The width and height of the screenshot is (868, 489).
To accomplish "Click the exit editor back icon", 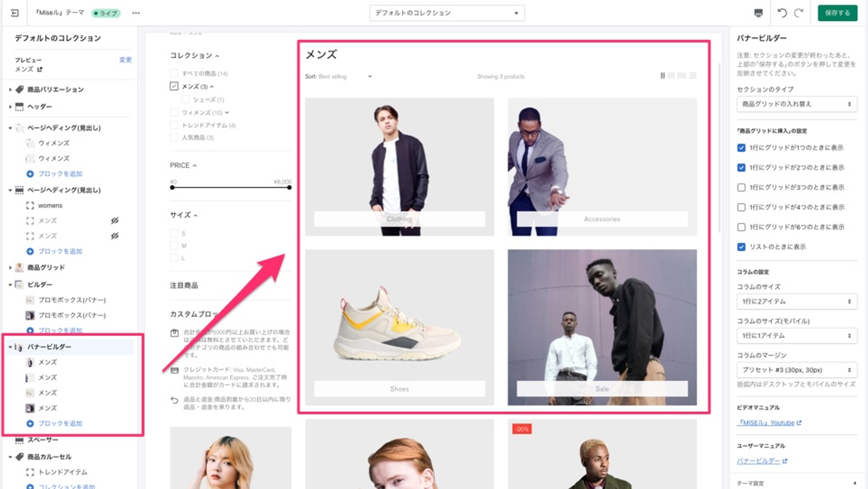I will [15, 13].
